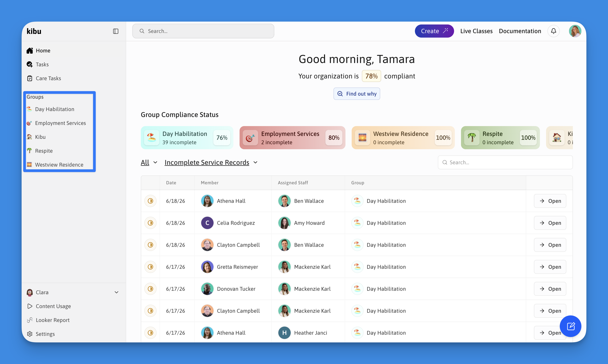608x364 pixels.
Task: Open Tasks in sidebar
Action: [x=38, y=64]
